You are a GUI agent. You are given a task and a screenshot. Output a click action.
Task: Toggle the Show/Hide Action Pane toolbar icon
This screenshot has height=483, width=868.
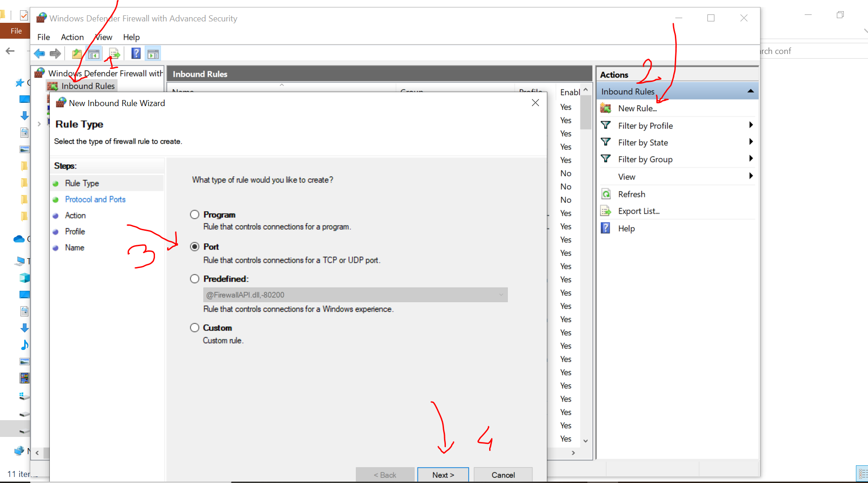tap(153, 54)
